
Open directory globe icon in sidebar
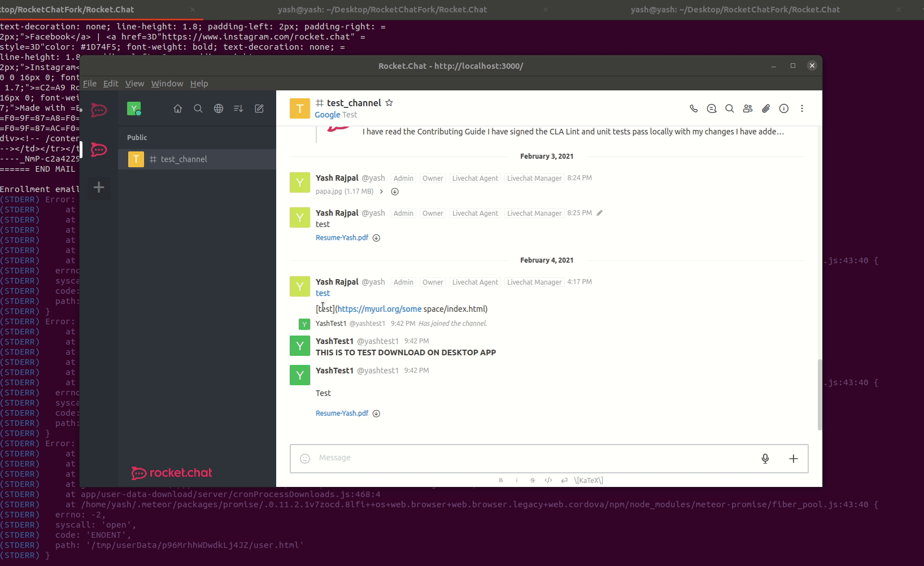point(219,108)
